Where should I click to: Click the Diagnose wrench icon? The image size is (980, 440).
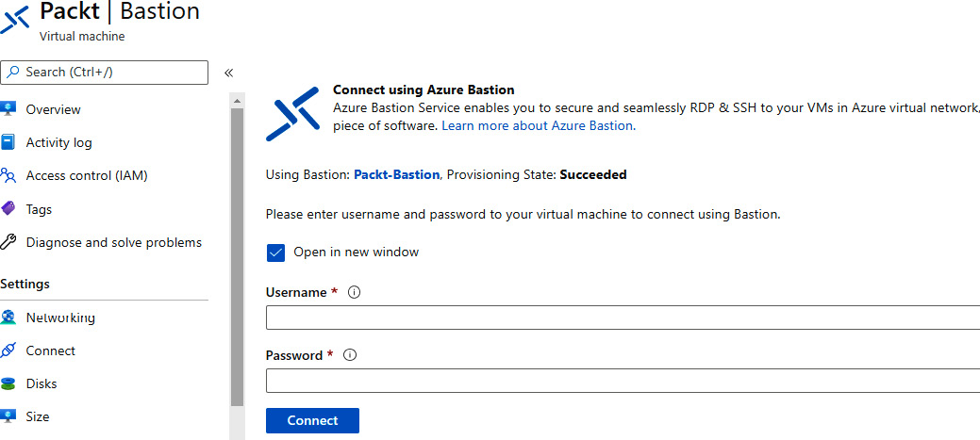pyautogui.click(x=8, y=242)
